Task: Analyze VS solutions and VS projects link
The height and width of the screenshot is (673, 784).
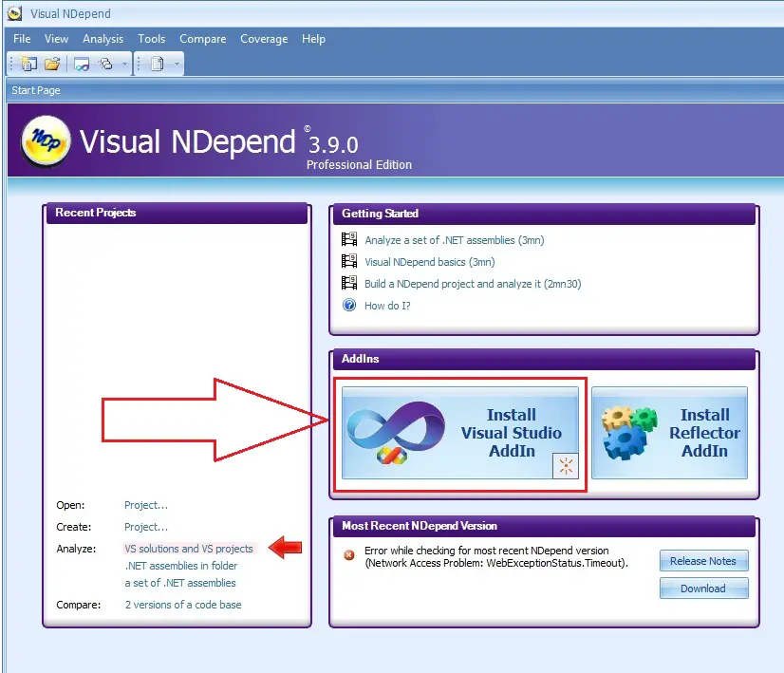Action: 189,549
